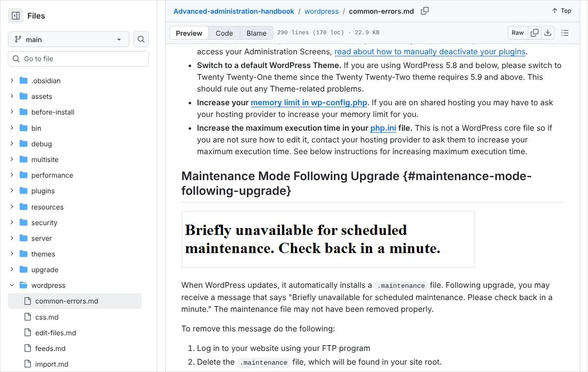Collapse the file tree side panel
Screen dimensions: 588x372
point(16,16)
